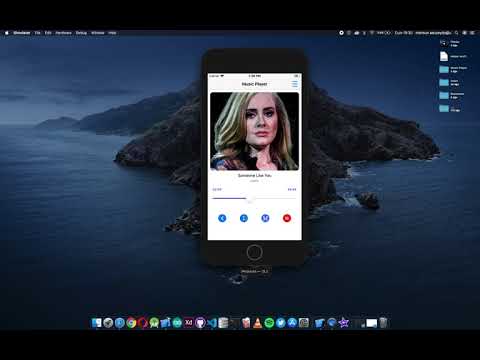Open the App Store from the dock
Viewport: 480px width, 360px height.
[292, 323]
